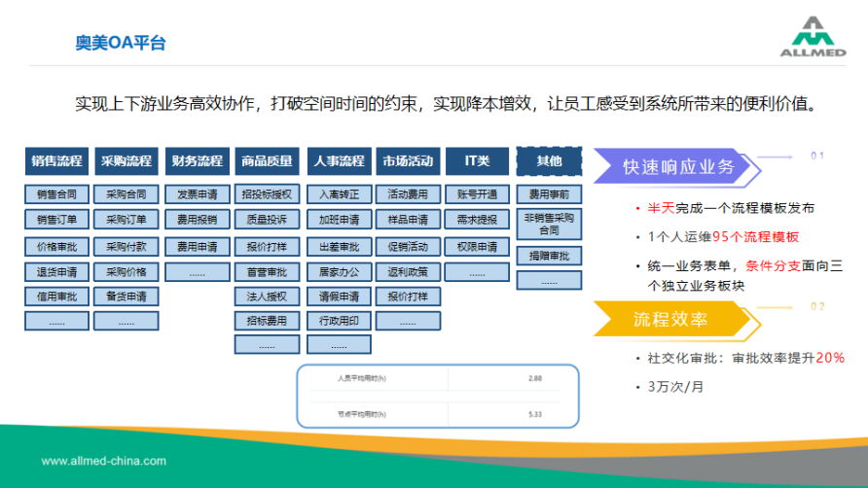
Task: Click the bullet 3万次/月
Action: [x=675, y=387]
